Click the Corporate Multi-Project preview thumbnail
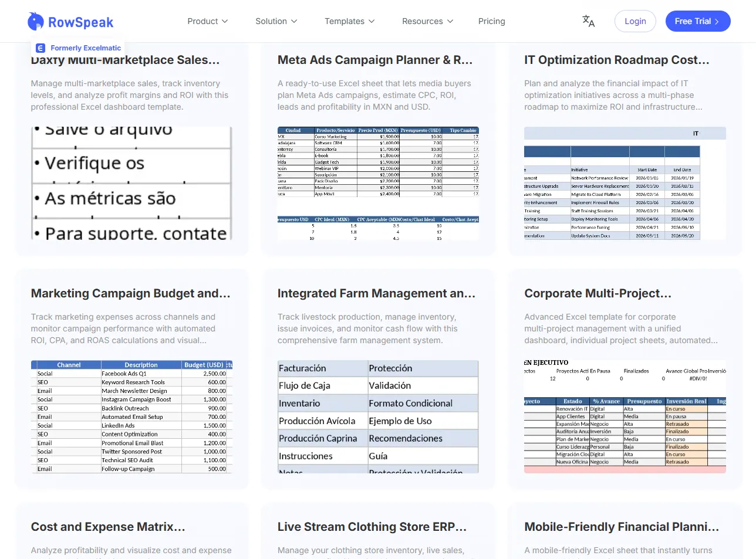Screen dimensions: 756x559 click(x=625, y=416)
